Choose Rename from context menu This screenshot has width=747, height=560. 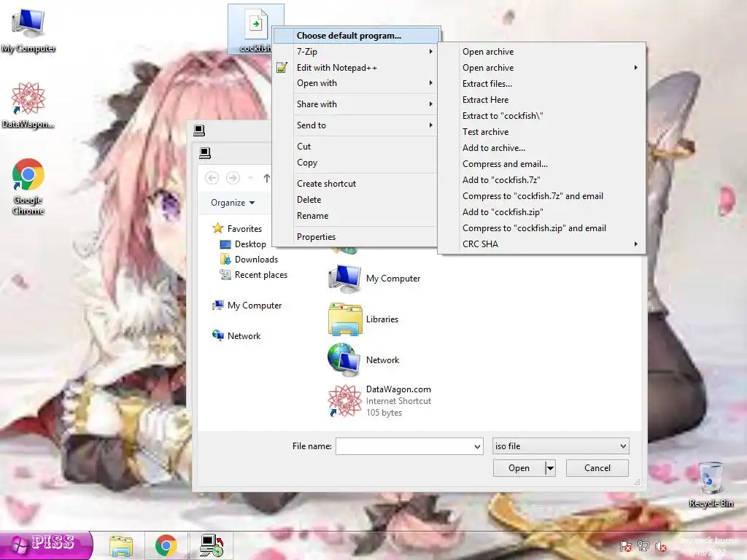[x=356, y=216]
